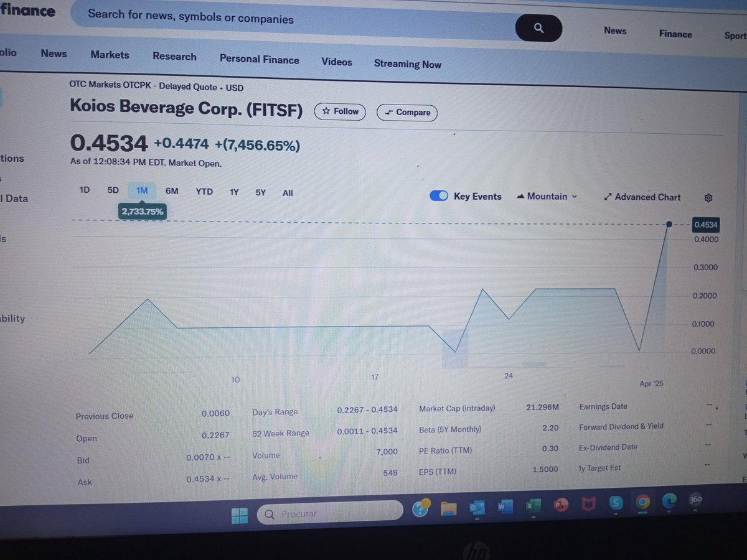Select the 5D chart range
Viewport: 747px width, 560px height.
click(x=113, y=190)
